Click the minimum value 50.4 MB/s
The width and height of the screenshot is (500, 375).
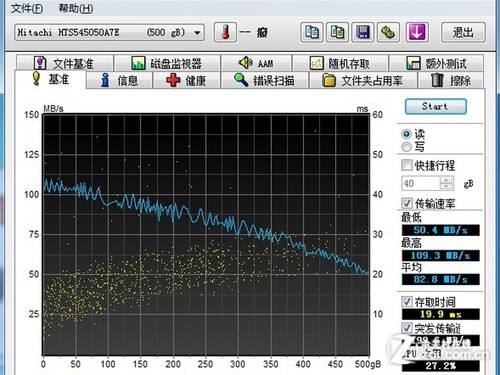pos(441,230)
